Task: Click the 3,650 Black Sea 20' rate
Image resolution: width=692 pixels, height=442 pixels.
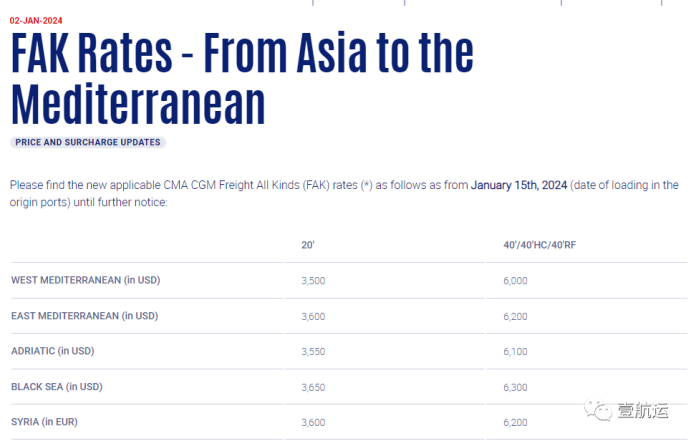Action: coord(313,387)
